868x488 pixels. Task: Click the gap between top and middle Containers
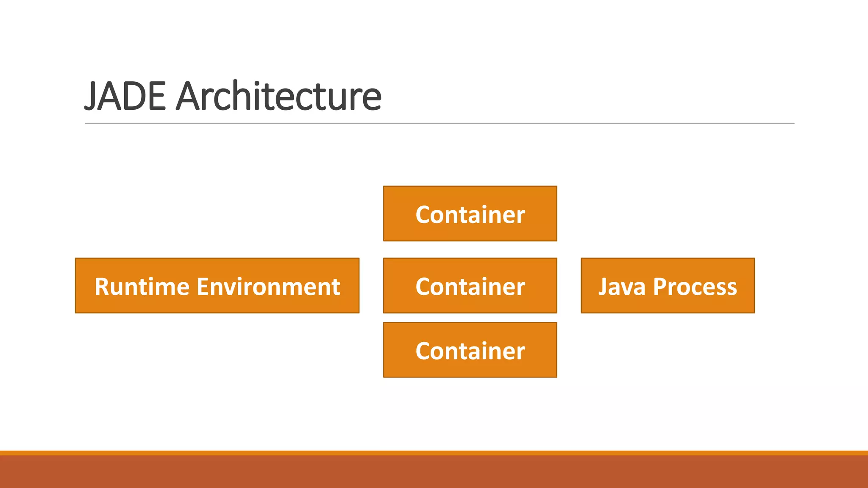470,250
